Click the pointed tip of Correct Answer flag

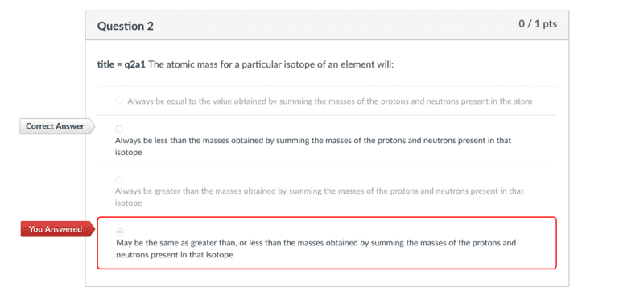(93, 126)
